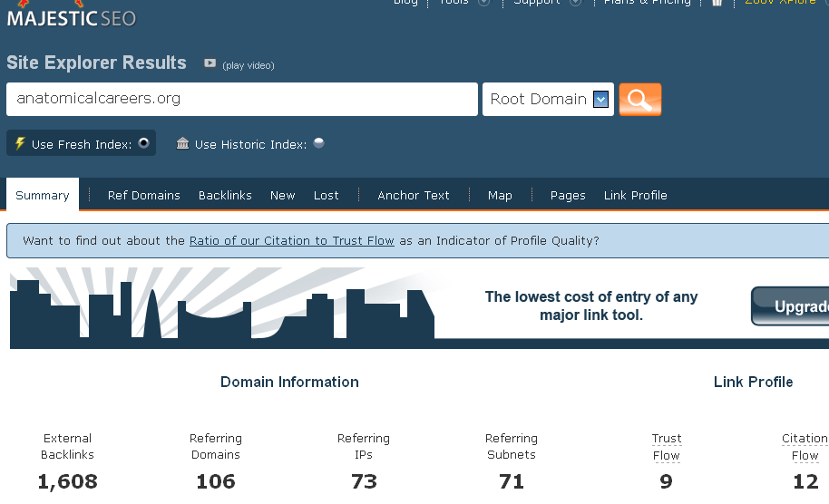
Task: Follow the Ratio of our Citation to Trust Flow link
Action: (x=292, y=241)
